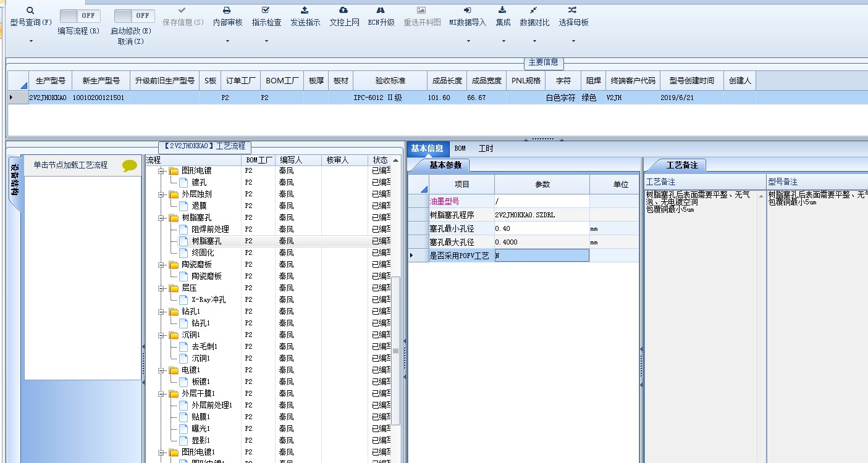Click the 文控上网 label
Screen dimensions: 868x463
coord(344,22)
